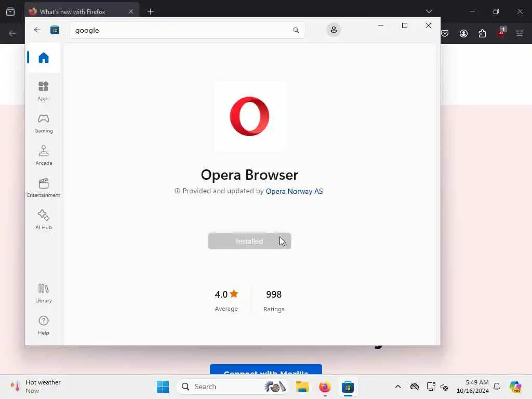Image resolution: width=532 pixels, height=399 pixels.
Task: Open the Apps section in sidebar
Action: (x=44, y=91)
